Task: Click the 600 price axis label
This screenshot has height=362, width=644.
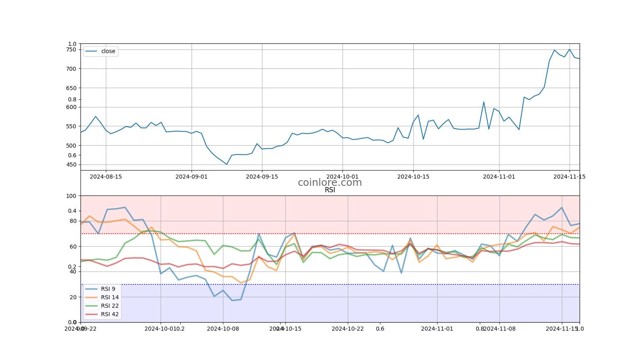Action: click(x=71, y=107)
